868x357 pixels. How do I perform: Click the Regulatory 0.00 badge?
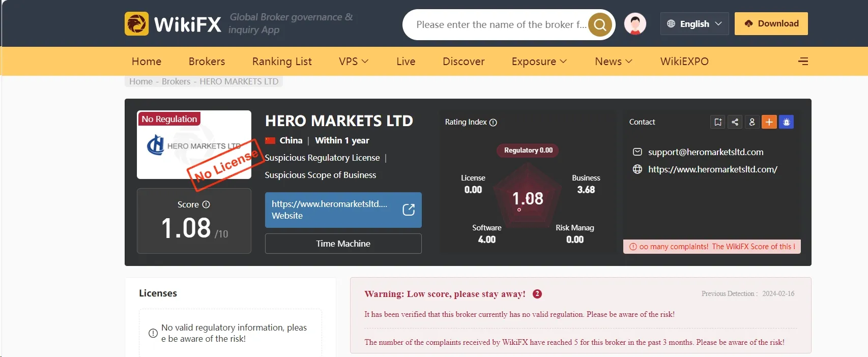(x=528, y=151)
